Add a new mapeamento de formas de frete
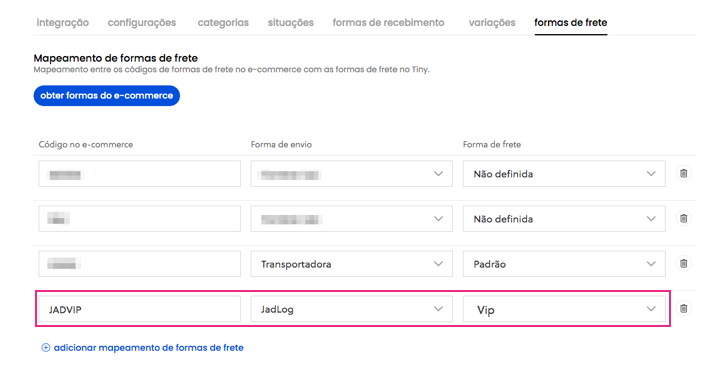This screenshot has height=367, width=704. [x=149, y=348]
